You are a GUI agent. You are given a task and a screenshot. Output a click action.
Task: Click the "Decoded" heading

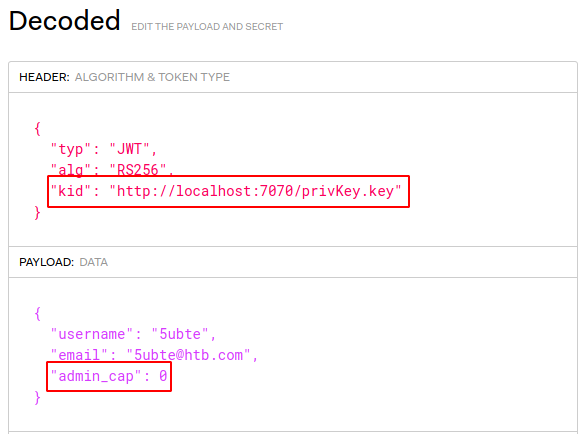(x=64, y=21)
